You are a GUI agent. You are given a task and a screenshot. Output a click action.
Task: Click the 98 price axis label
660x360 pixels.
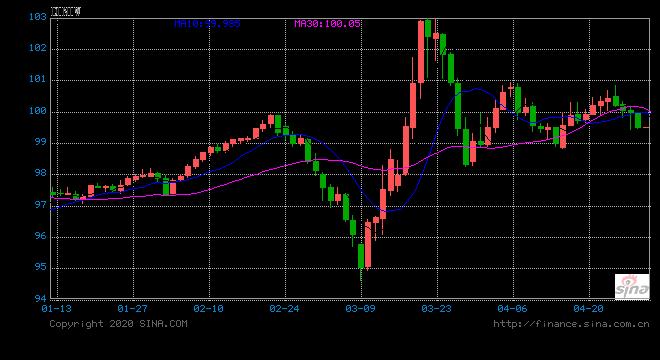40,174
